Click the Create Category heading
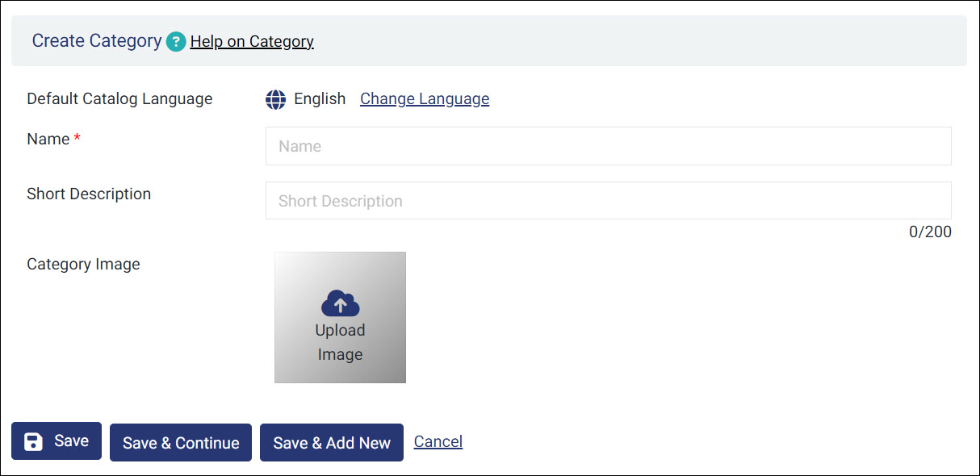980x476 pixels. tap(97, 40)
